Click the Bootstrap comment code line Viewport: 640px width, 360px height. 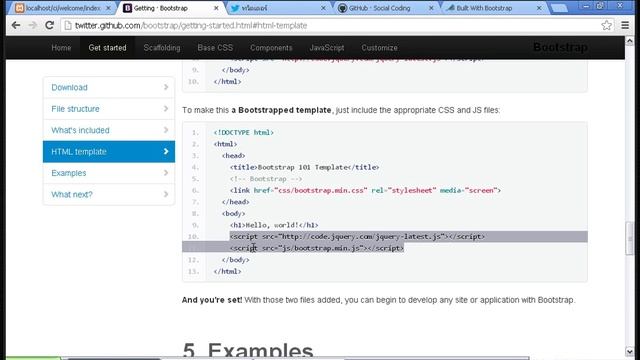tap(266, 179)
